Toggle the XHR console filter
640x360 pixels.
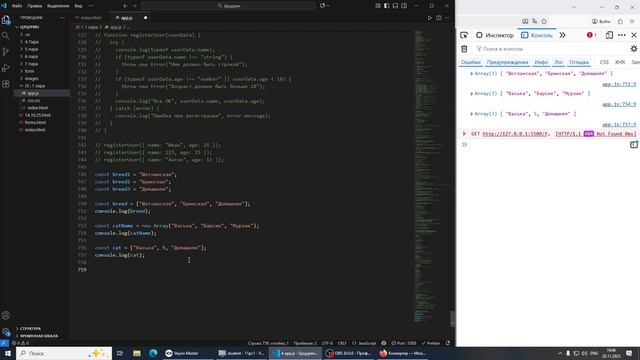620,62
